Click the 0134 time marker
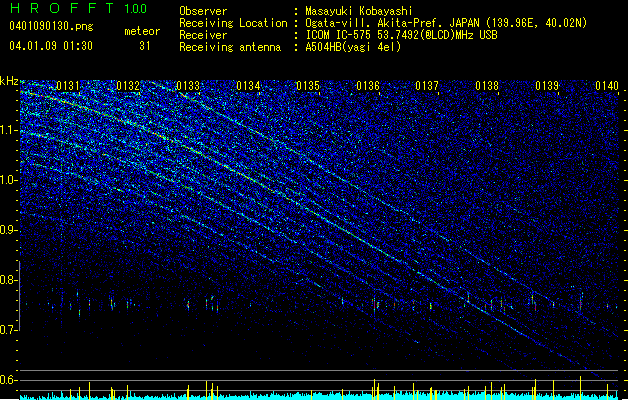 click(x=248, y=86)
